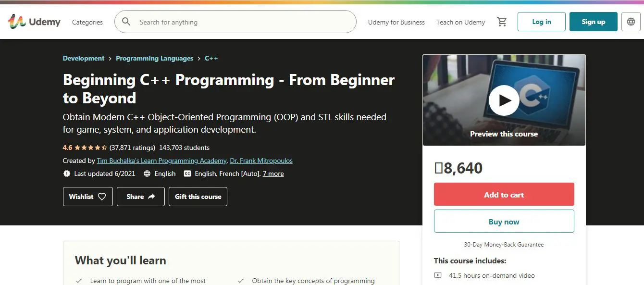Click the search magnifier icon

(x=126, y=22)
